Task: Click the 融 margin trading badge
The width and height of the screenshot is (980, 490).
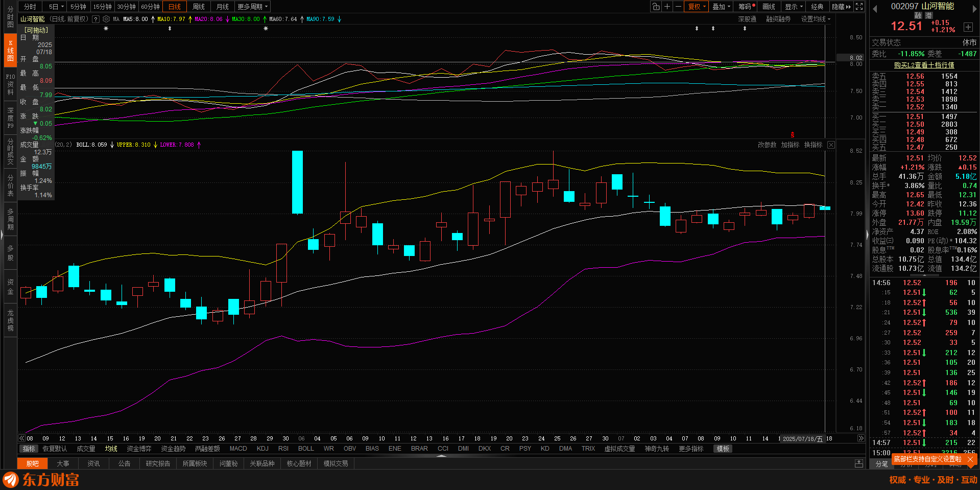Action: [918, 16]
